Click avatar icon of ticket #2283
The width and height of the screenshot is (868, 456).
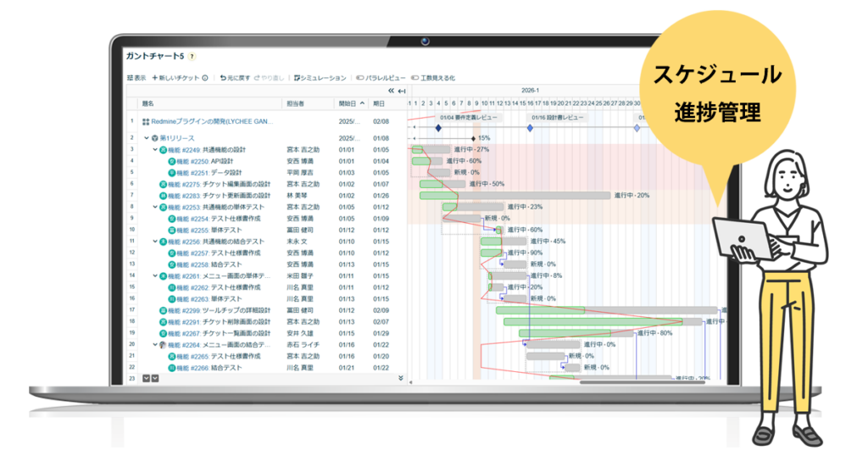pyautogui.click(x=164, y=196)
